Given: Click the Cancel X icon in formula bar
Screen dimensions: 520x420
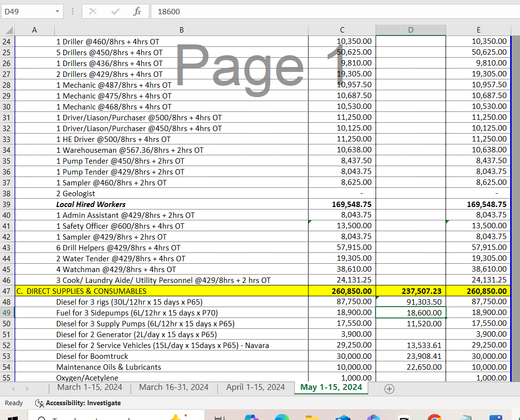Looking at the screenshot, I should coord(93,12).
